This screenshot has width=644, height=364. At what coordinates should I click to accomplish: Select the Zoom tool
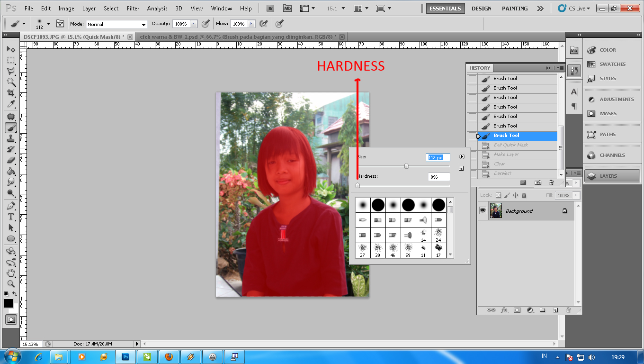point(11,284)
